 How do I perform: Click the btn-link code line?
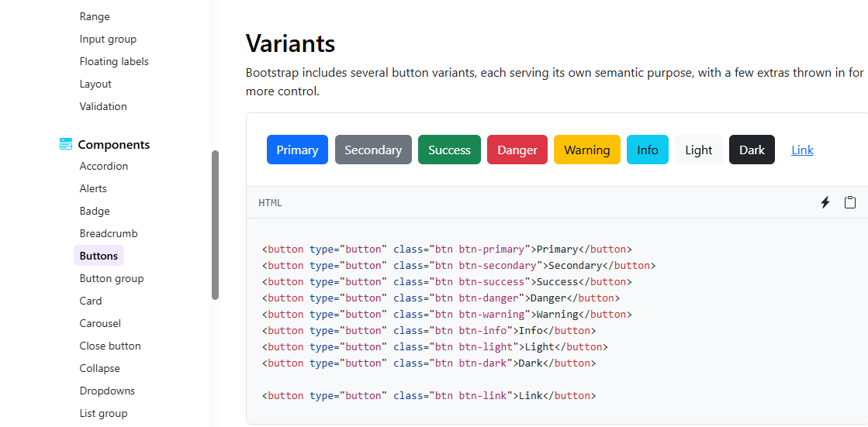429,396
